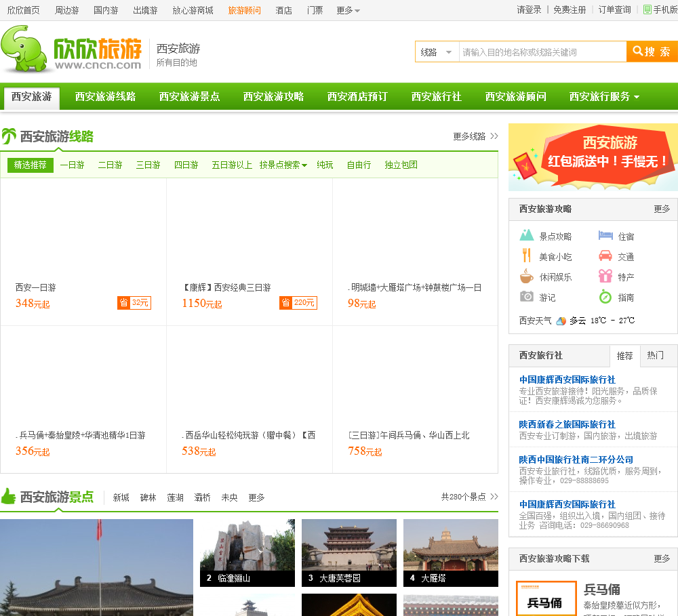Screen dimensions: 678x616
Task: Click the 西安旅游 red envelope banner
Action: [x=593, y=157]
